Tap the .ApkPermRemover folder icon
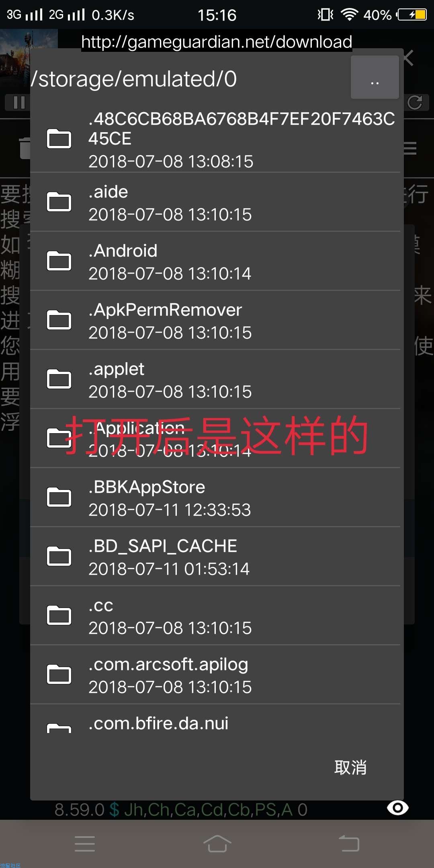The image size is (434, 868). coord(59,320)
